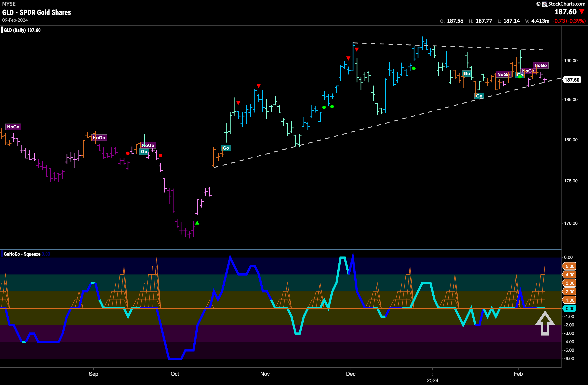Click the StockCharts.com logo icon
Image resolution: width=588 pixels, height=385 pixels.
(x=544, y=4)
